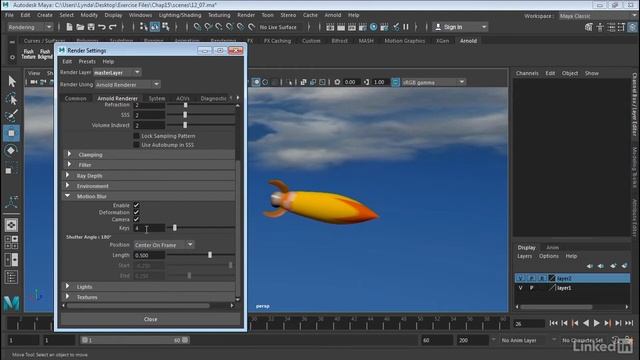Go to end of playback range
Screen dimensions: 640x360
tap(629, 323)
